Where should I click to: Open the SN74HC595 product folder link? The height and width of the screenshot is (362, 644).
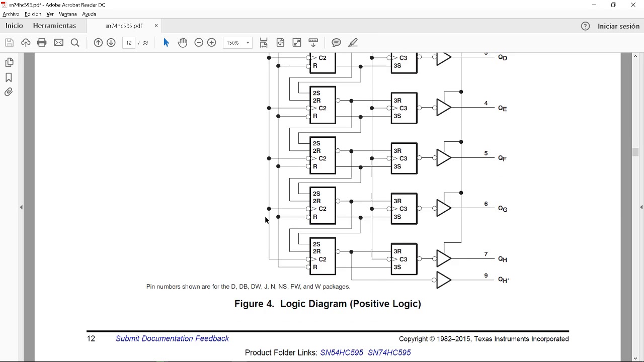pyautogui.click(x=389, y=353)
